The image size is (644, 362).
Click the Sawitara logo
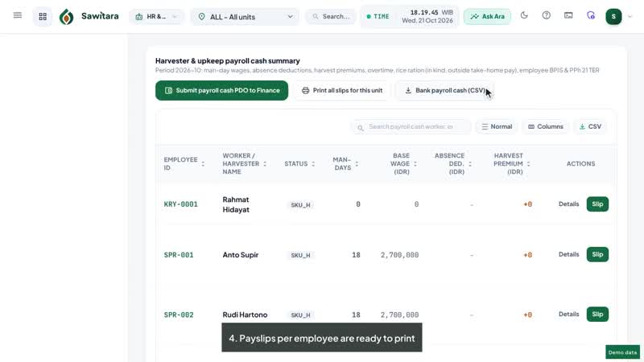pyautogui.click(x=89, y=16)
